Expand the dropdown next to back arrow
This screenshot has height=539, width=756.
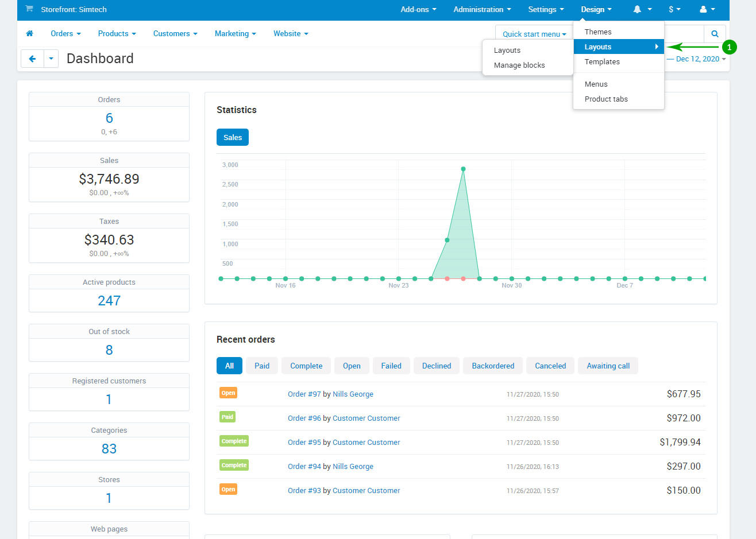(x=51, y=59)
